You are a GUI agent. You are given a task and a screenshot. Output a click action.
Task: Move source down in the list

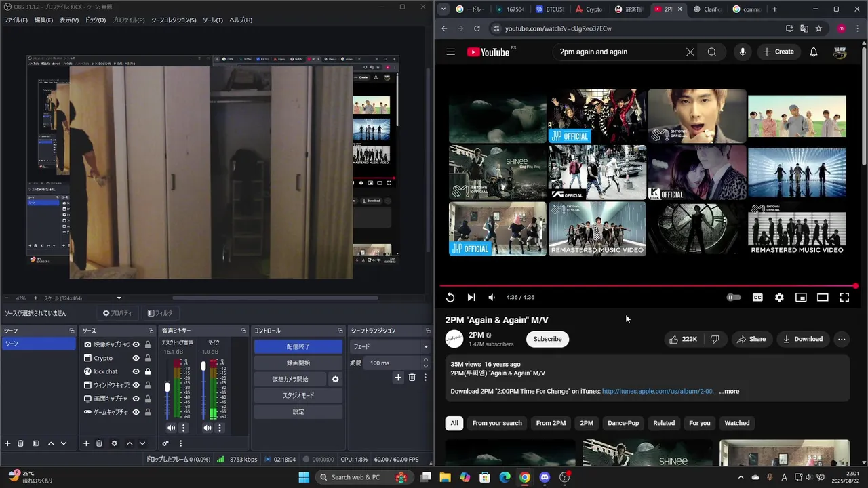point(142,443)
